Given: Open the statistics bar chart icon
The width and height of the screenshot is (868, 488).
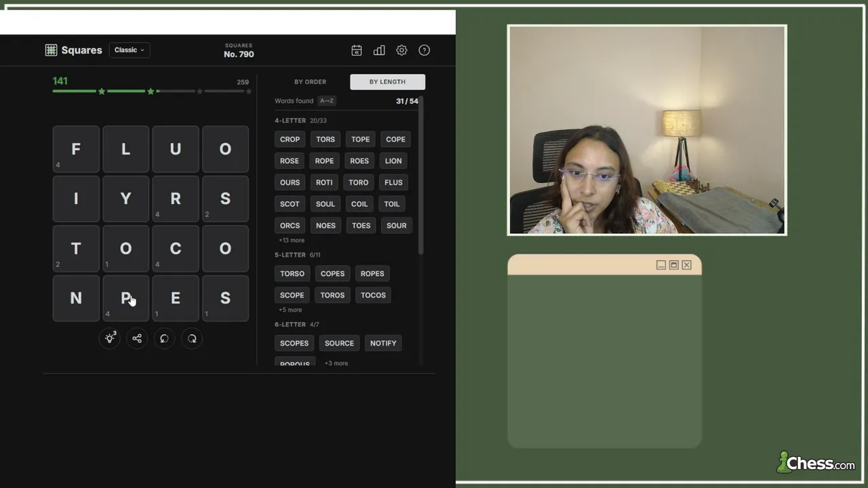Looking at the screenshot, I should [x=379, y=50].
